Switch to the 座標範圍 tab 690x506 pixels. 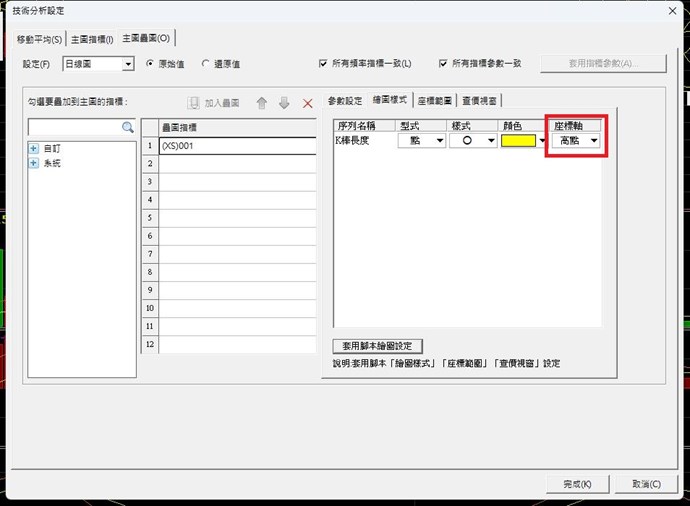click(433, 101)
